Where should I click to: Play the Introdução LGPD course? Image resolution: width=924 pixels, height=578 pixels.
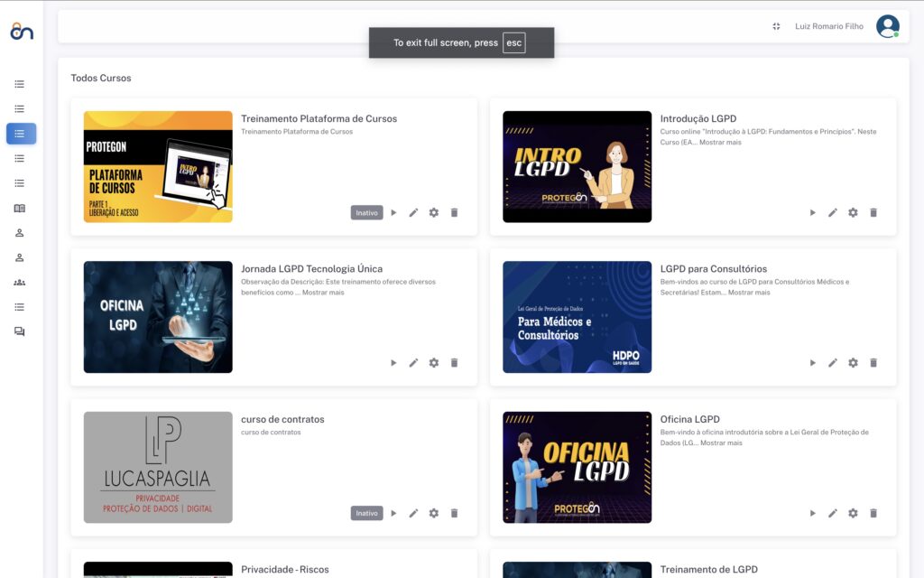tap(813, 212)
